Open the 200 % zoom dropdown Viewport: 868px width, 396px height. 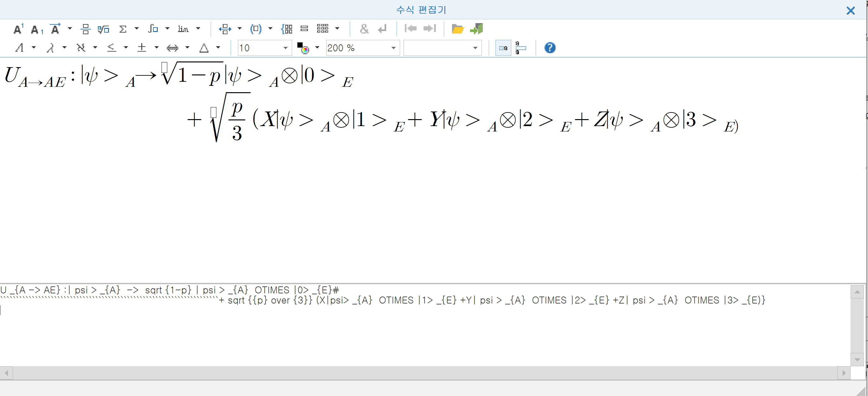pyautogui.click(x=393, y=48)
